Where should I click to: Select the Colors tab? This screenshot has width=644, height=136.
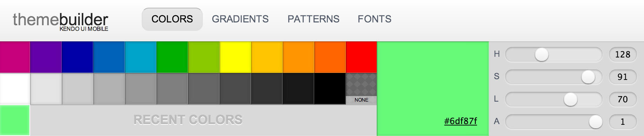pos(172,19)
